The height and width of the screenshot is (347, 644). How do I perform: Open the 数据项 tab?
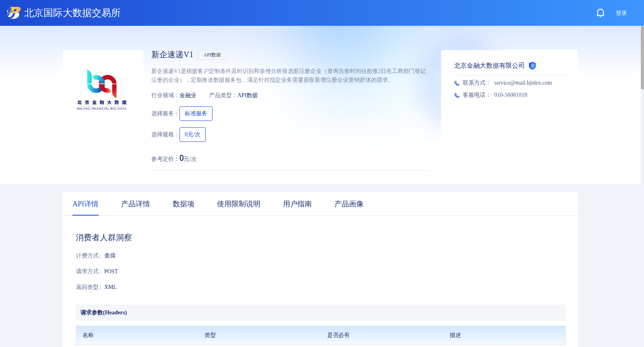(x=184, y=204)
